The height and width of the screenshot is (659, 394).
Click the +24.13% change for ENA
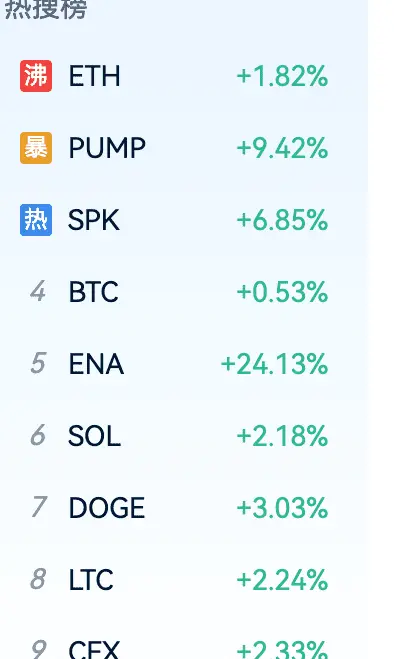point(275,364)
